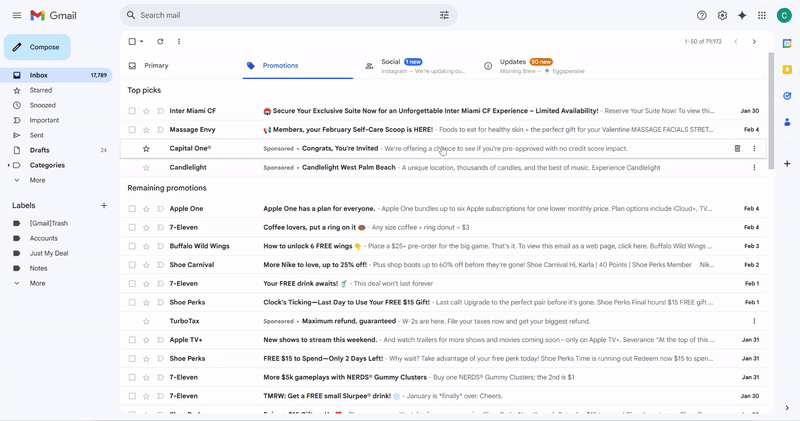Open the Gemini sparkle icon
This screenshot has width=800, height=421.
tap(742, 15)
